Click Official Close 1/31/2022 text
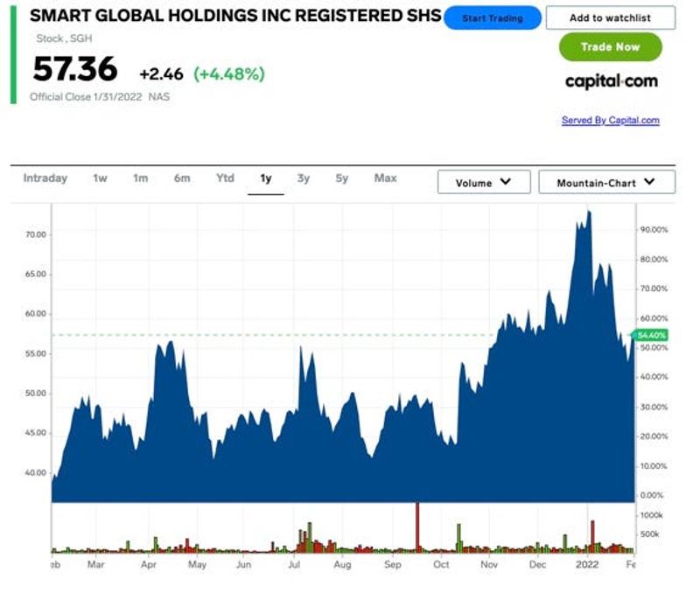Image resolution: width=700 pixels, height=593 pixels. 86,97
